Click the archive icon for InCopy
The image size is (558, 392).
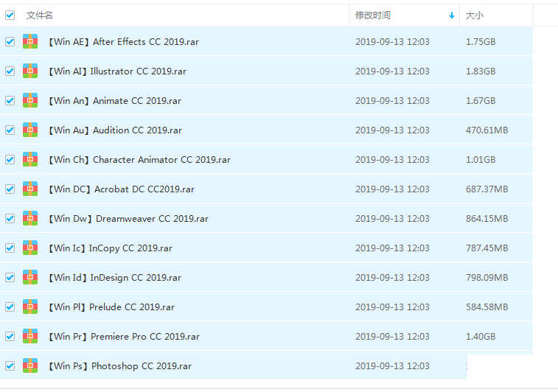tap(30, 248)
